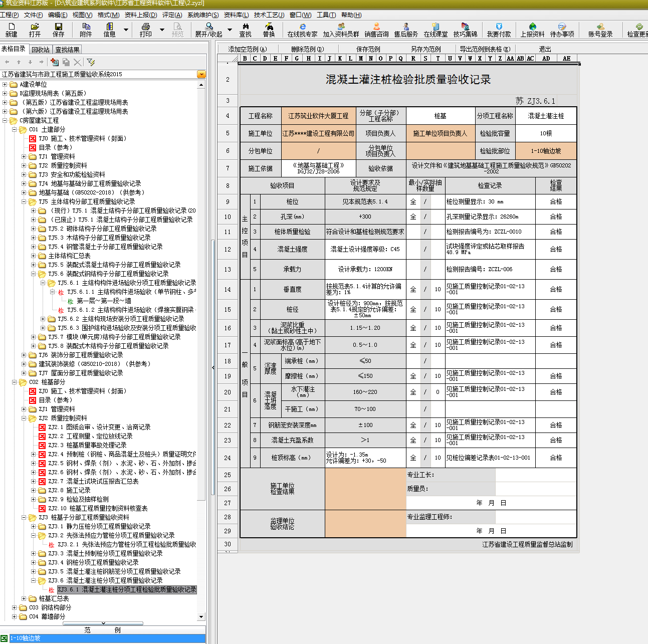This screenshot has width=648, height=644.
Task: Open the 江苏省建筑与市政工程 system combo box
Action: [x=201, y=74]
